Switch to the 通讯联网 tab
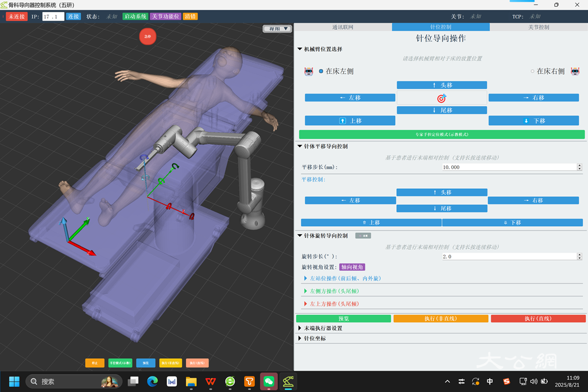 tap(343, 27)
